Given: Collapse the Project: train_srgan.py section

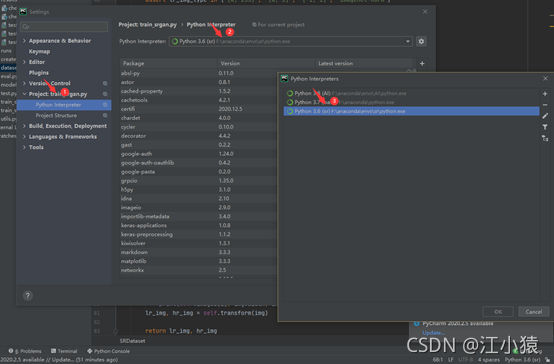Looking at the screenshot, I should [x=24, y=94].
